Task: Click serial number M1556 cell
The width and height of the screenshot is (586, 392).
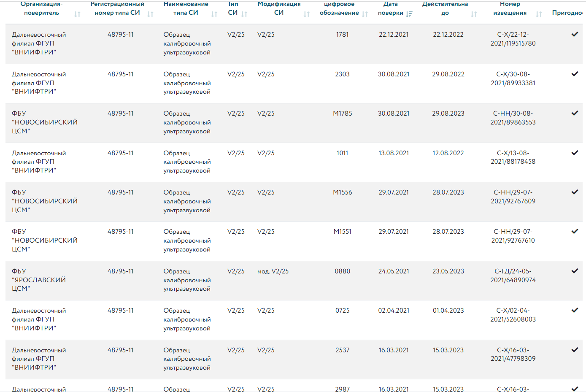Action: (342, 192)
